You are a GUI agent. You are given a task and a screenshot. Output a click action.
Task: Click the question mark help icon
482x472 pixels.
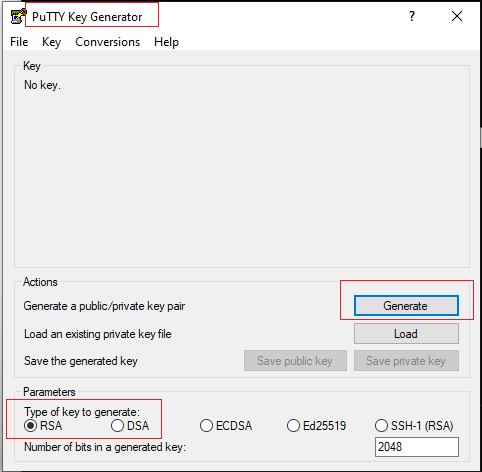click(x=412, y=16)
